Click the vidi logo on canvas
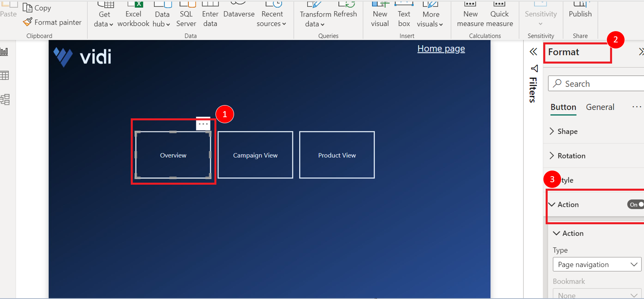The width and height of the screenshot is (644, 299). 82,57
